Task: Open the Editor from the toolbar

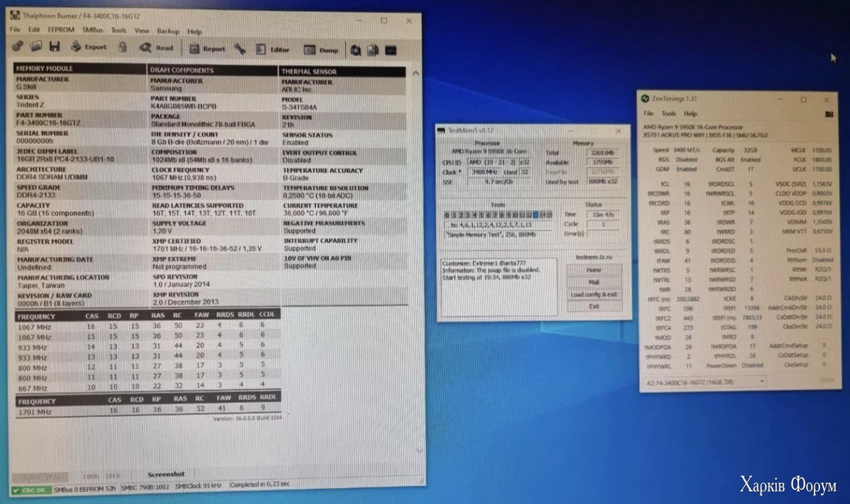Action: (272, 50)
